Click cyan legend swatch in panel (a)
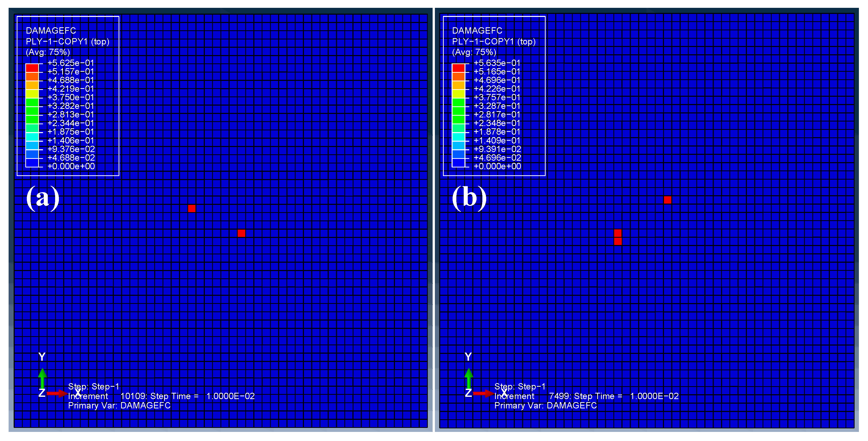 tap(32, 137)
